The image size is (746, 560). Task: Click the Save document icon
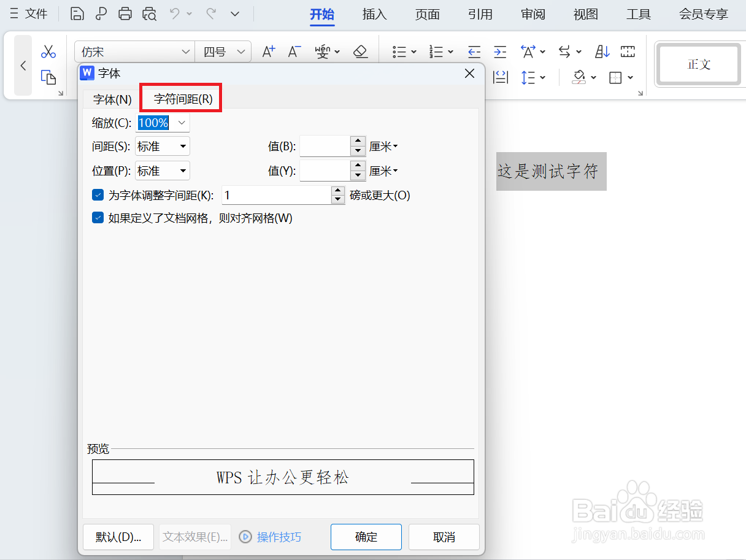click(x=77, y=13)
